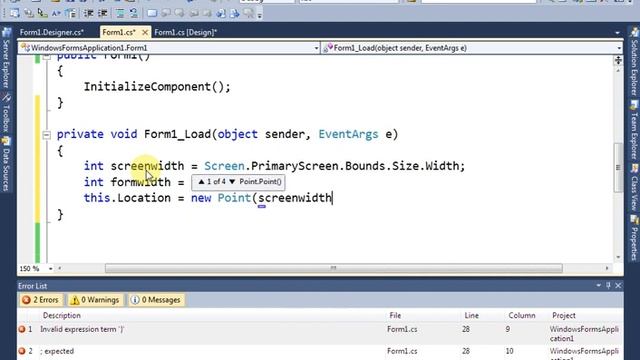Click the Display Parameter Info icon

[29, 13]
